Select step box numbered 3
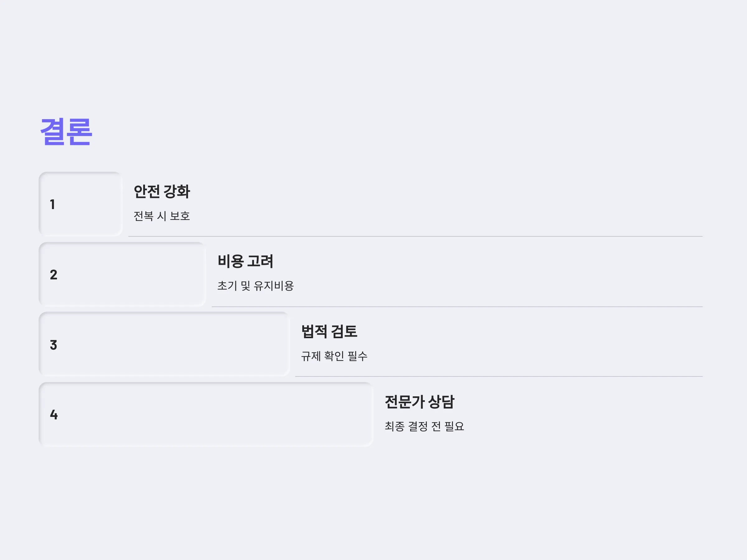This screenshot has width=747, height=560. pos(164,344)
